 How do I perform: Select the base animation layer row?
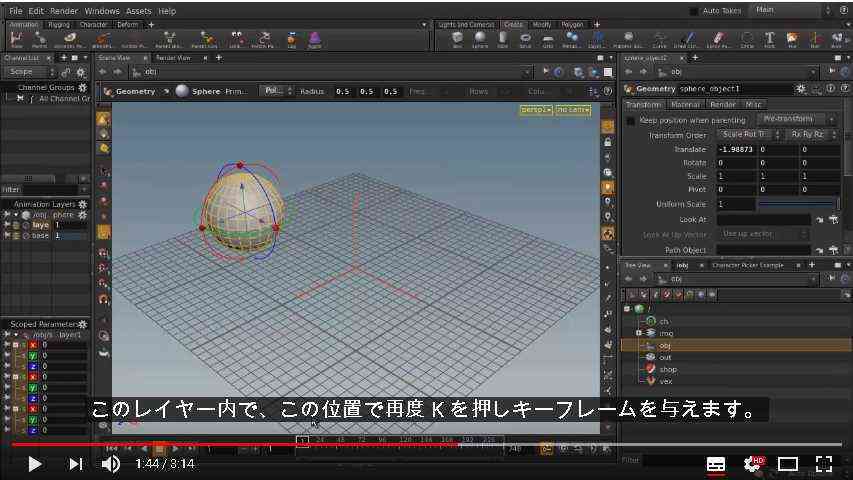tap(45, 236)
